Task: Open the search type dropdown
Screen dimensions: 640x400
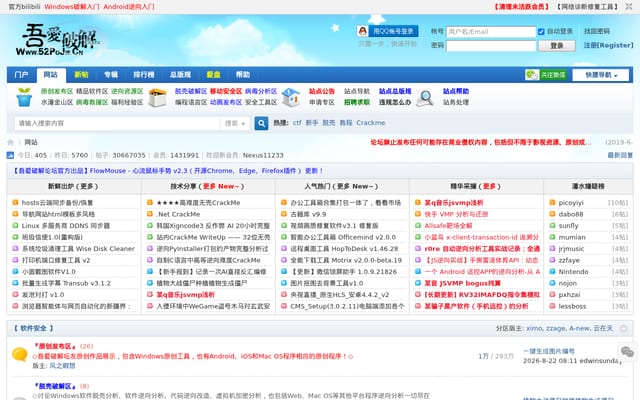Action: coord(235,123)
